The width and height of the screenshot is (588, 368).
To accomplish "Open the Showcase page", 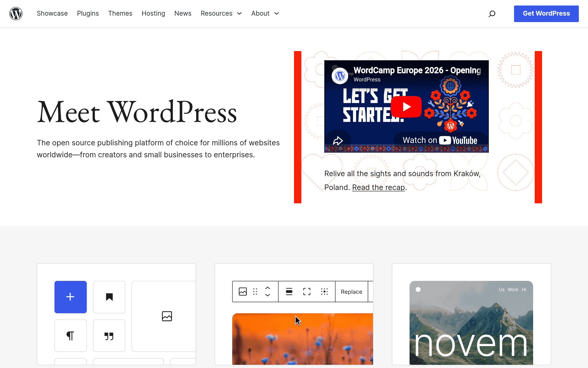I will pyautogui.click(x=52, y=13).
